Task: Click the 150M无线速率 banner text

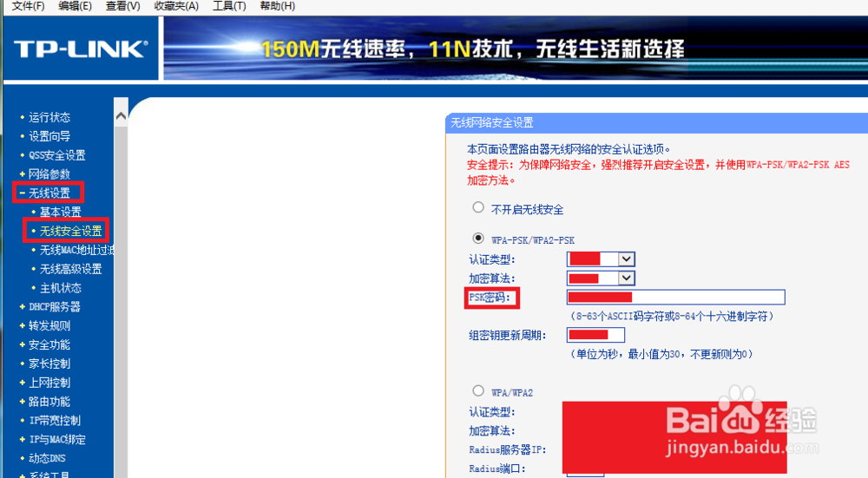Action: click(x=334, y=49)
